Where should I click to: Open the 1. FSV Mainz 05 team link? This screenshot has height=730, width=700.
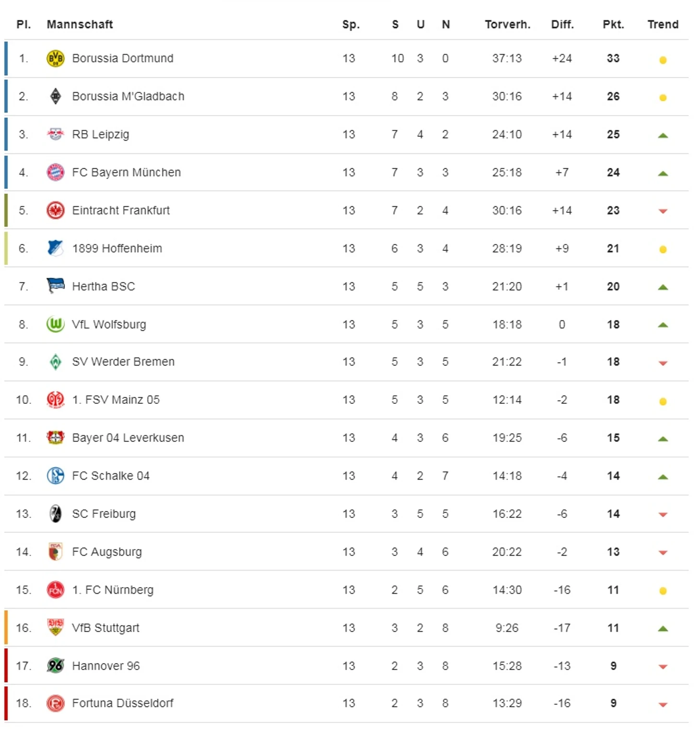tap(116, 400)
